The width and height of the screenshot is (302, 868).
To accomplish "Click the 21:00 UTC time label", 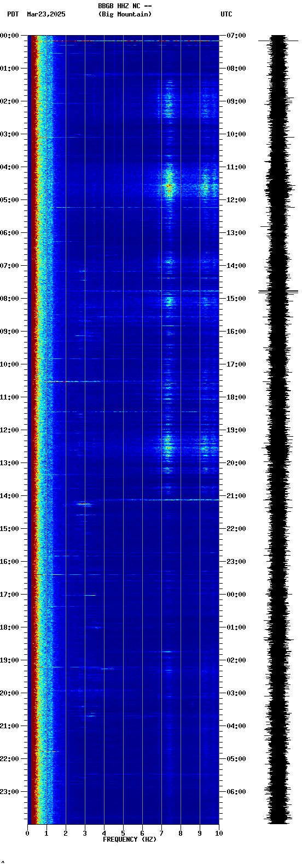I will pyautogui.click(x=236, y=496).
